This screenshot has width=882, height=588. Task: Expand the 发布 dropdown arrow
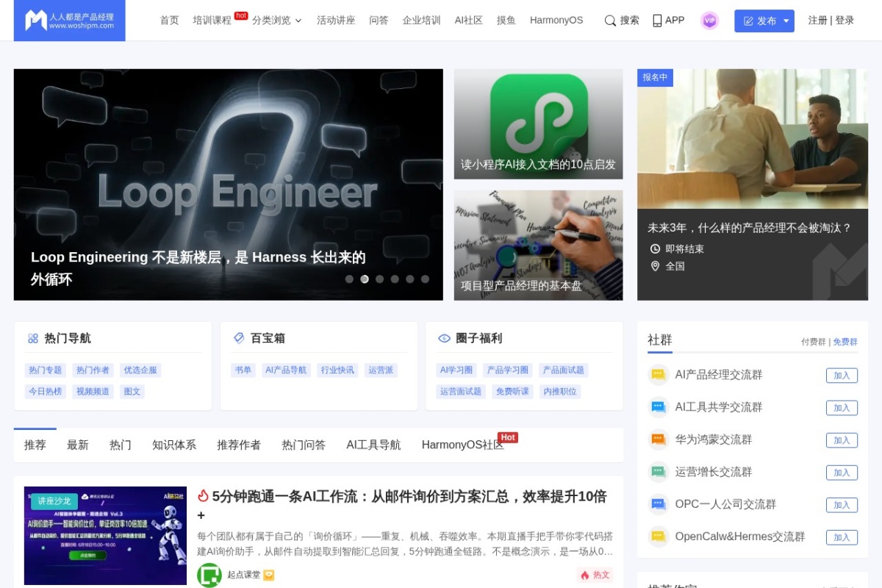click(786, 21)
